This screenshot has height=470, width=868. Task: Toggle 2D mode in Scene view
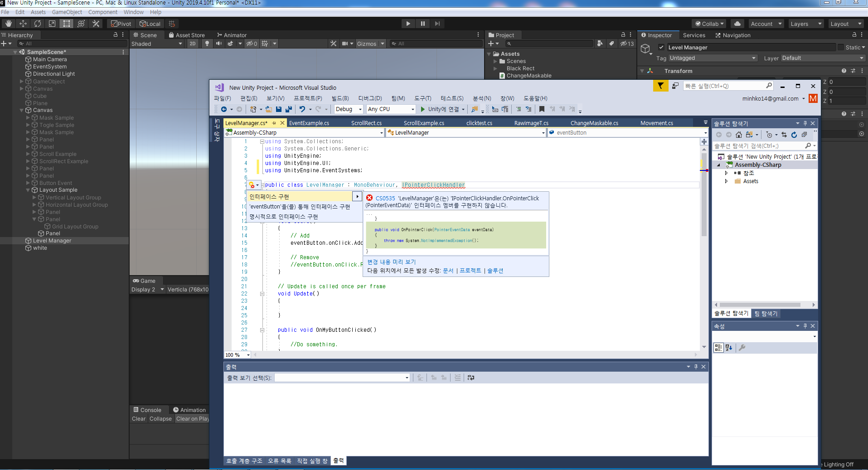[193, 44]
